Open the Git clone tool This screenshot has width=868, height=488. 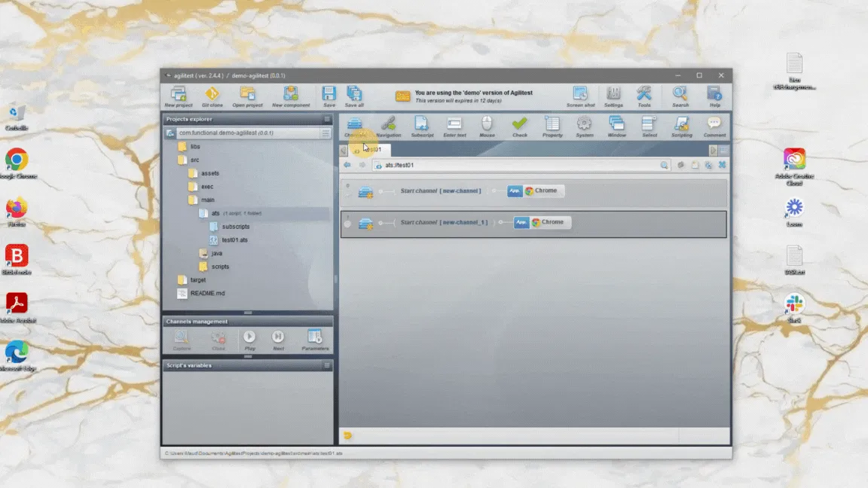click(212, 96)
